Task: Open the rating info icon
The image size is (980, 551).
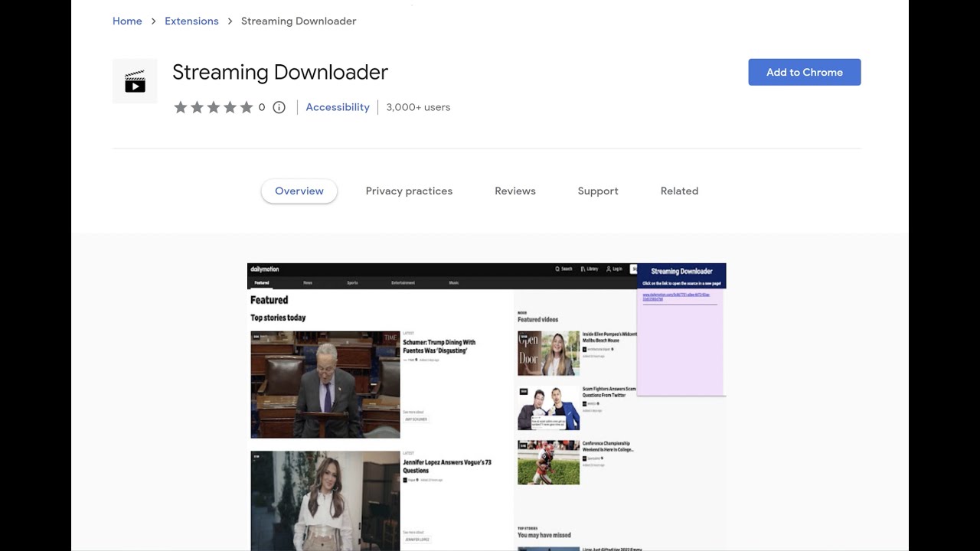Action: click(279, 107)
